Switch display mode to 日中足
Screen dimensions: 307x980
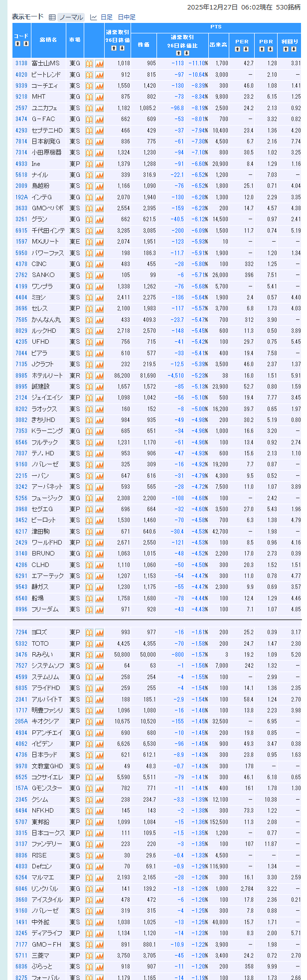[127, 17]
